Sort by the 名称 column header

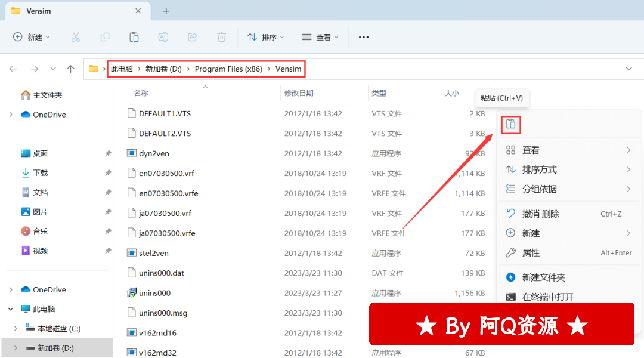[x=141, y=93]
